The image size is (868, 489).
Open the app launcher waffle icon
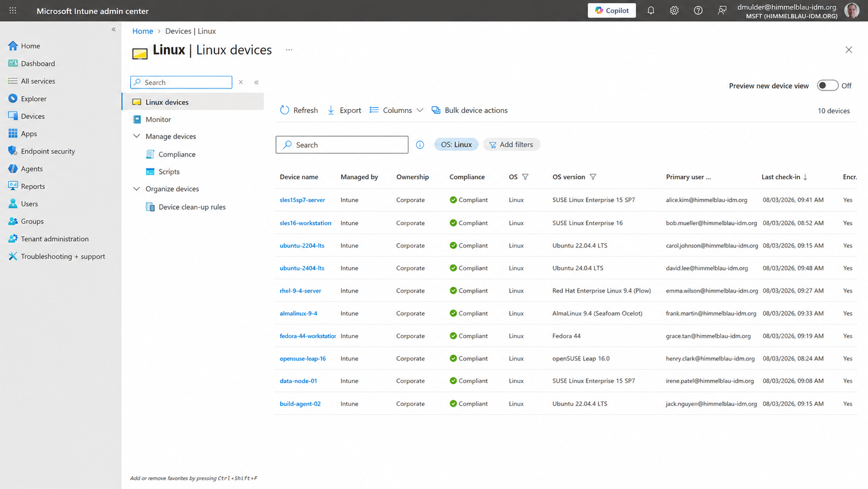[x=13, y=10]
